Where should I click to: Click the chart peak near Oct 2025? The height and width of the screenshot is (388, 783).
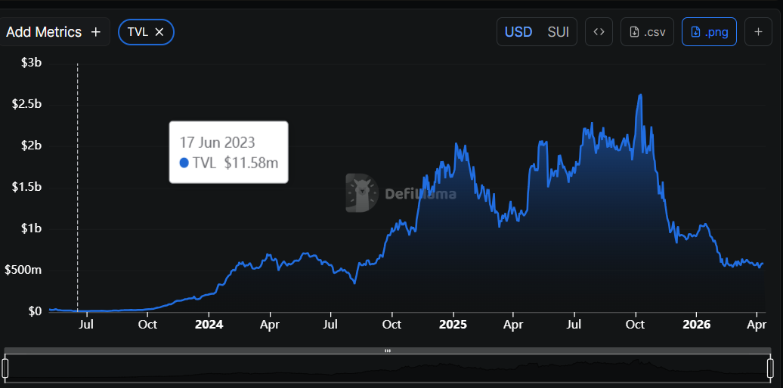(x=640, y=95)
